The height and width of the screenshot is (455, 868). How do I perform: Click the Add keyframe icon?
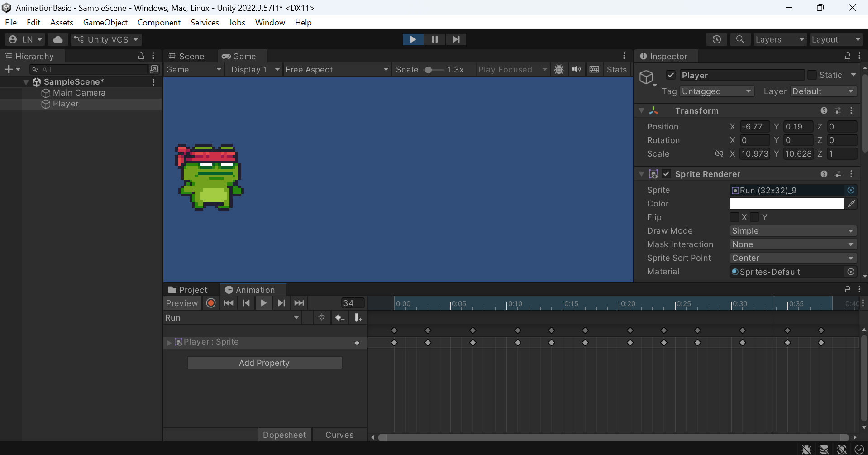339,318
